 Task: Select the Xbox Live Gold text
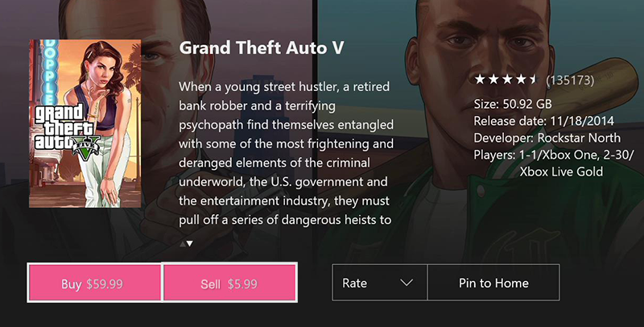[561, 172]
